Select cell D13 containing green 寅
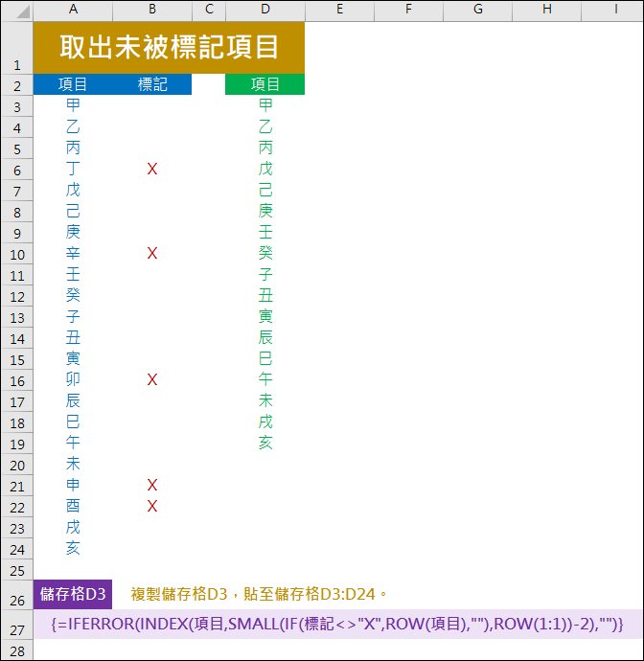 (x=265, y=316)
